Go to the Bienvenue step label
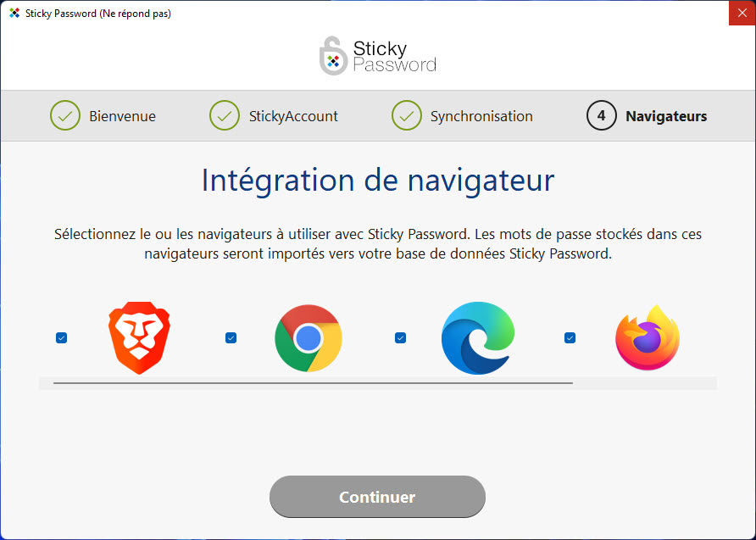 [122, 116]
